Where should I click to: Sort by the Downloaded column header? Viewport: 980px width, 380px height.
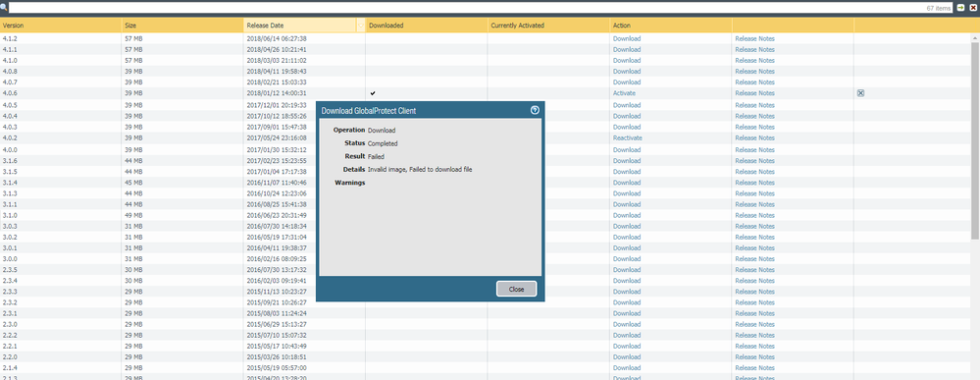tap(387, 26)
